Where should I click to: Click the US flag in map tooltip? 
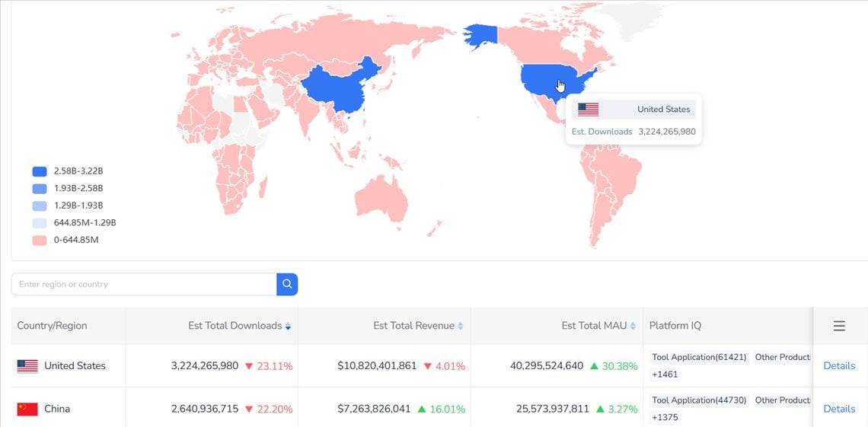(x=588, y=109)
